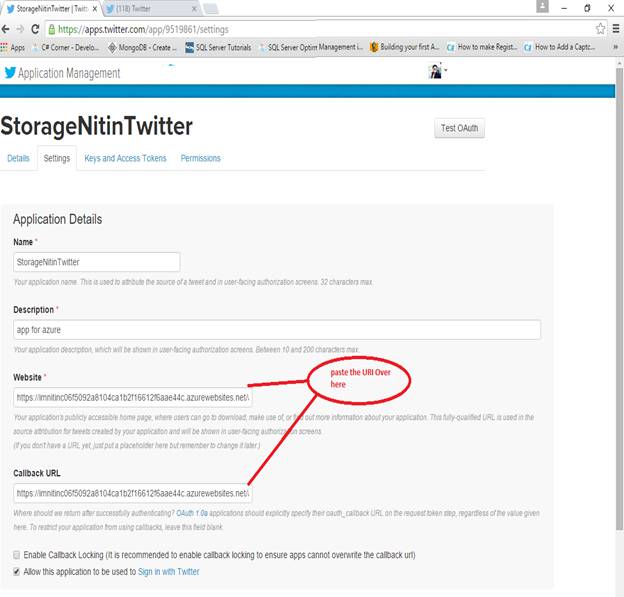
Task: Close the second Twitter tab
Action: point(194,9)
